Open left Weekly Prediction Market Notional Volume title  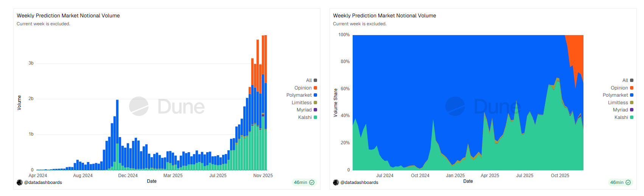click(x=68, y=15)
